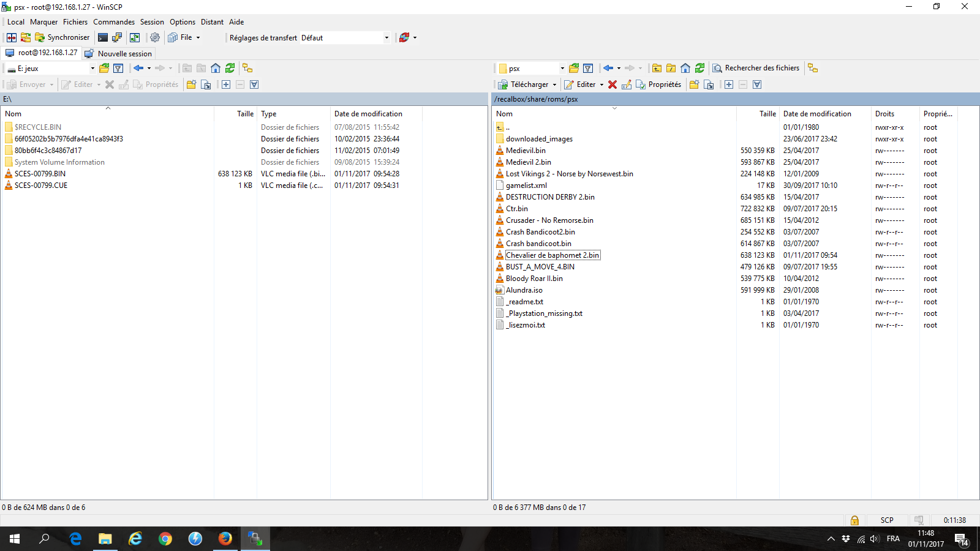Open the Aide menu
Viewport: 980px width, 551px height.
[236, 22]
